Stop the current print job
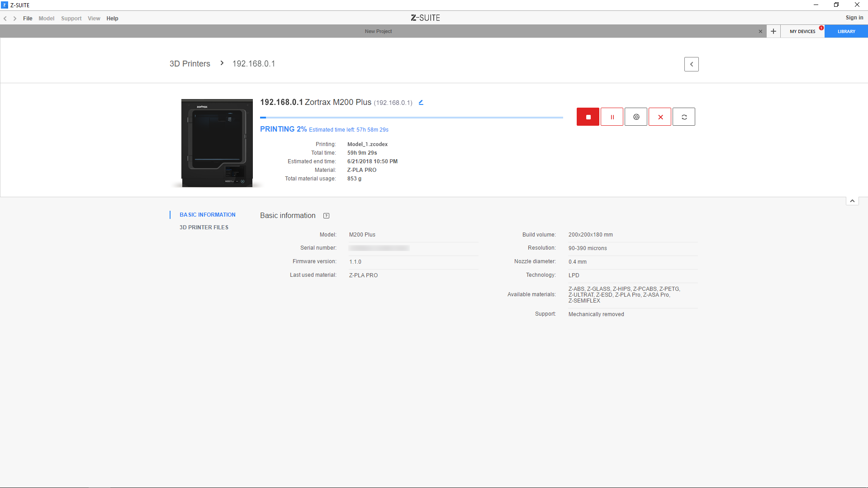The width and height of the screenshot is (868, 488). [x=588, y=117]
